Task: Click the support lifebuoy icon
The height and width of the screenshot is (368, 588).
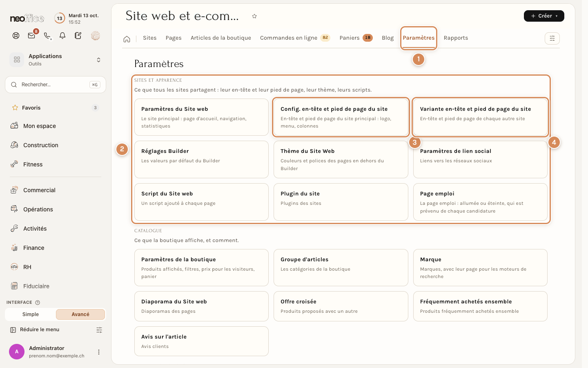Action: pos(16,36)
